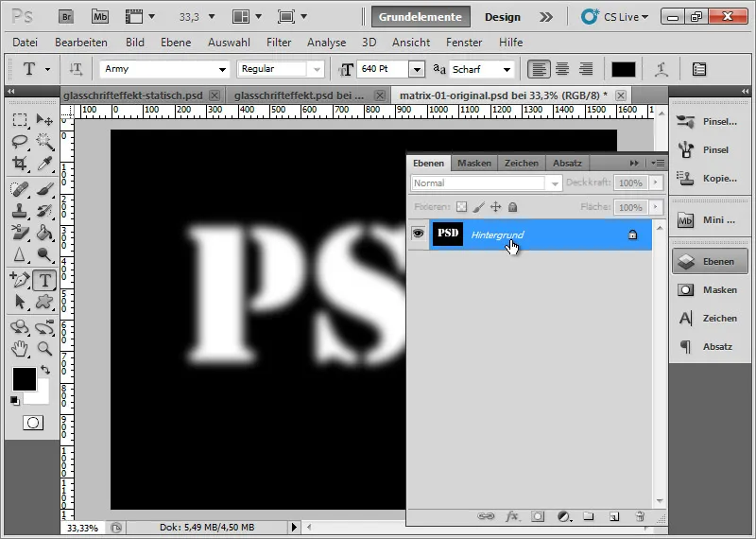
Task: Toggle visibility of Hintergrund layer
Action: pos(418,234)
